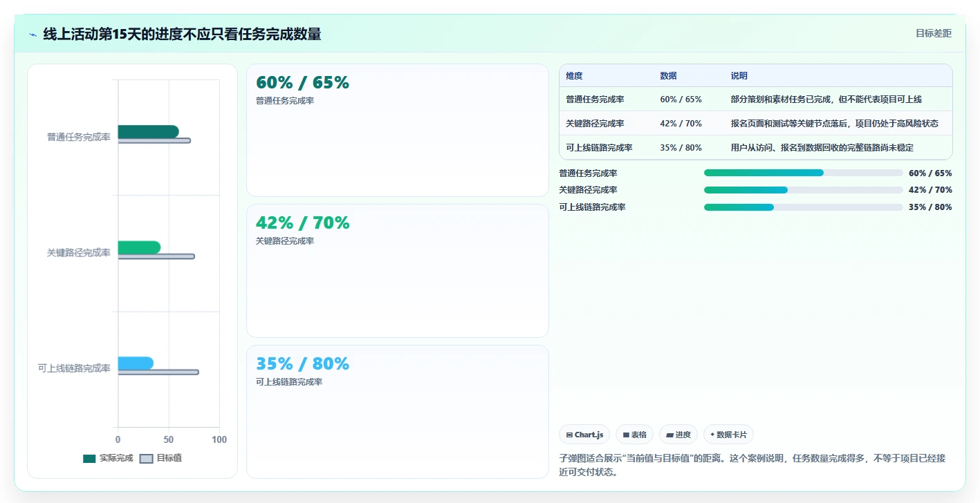Click the x-axis tick label 0
The height and width of the screenshot is (503, 980).
118,440
